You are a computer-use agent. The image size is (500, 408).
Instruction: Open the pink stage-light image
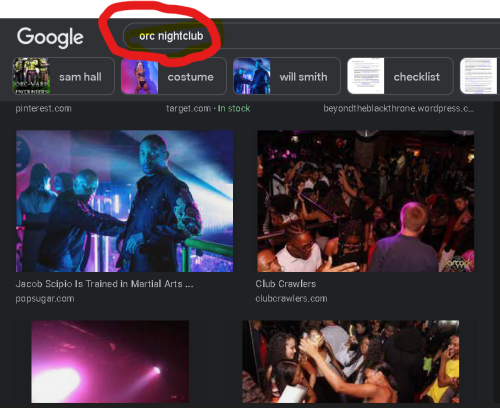110,362
